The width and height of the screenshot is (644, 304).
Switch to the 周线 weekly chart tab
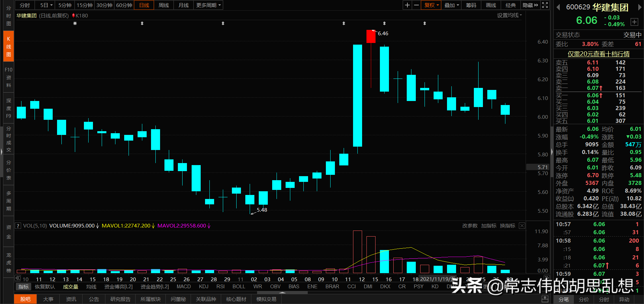(163, 5)
